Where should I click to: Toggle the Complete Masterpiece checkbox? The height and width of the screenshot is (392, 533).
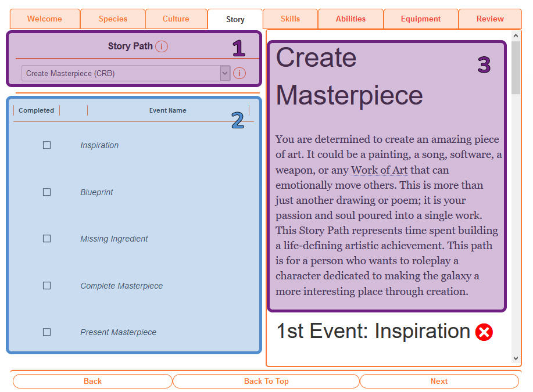click(47, 286)
